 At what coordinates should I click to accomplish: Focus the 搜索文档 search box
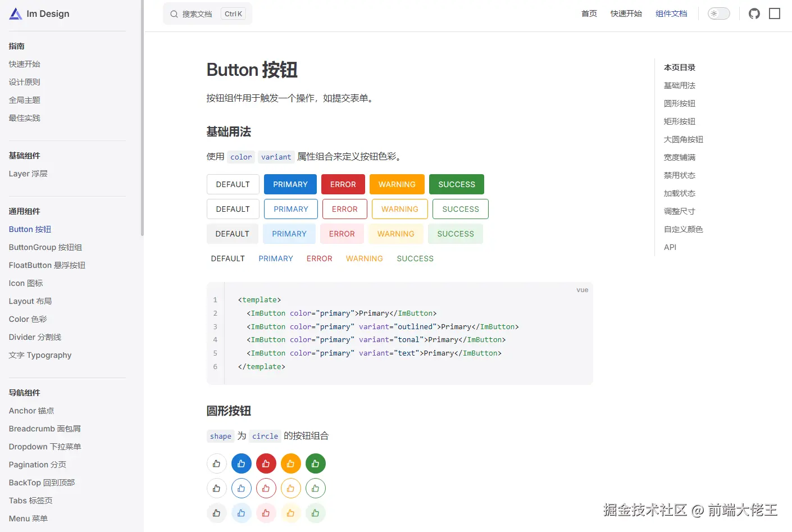coord(207,14)
